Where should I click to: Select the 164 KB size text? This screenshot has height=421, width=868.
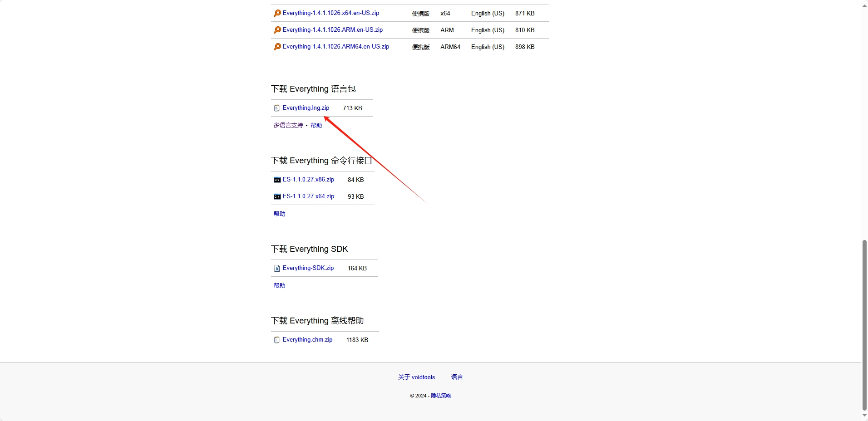point(357,269)
